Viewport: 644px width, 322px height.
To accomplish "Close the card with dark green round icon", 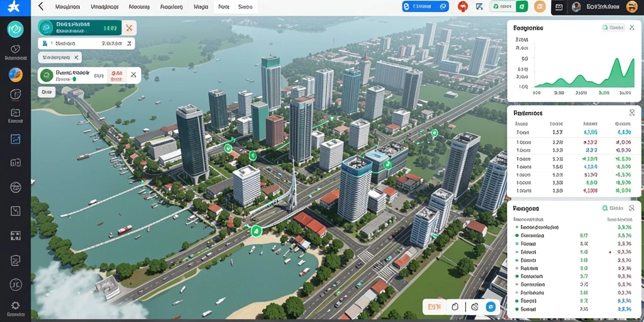I will (x=133, y=75).
